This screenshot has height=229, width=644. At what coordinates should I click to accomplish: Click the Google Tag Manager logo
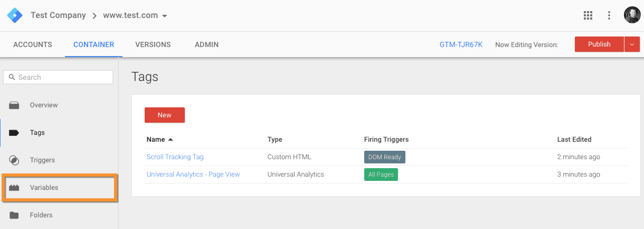click(x=14, y=15)
